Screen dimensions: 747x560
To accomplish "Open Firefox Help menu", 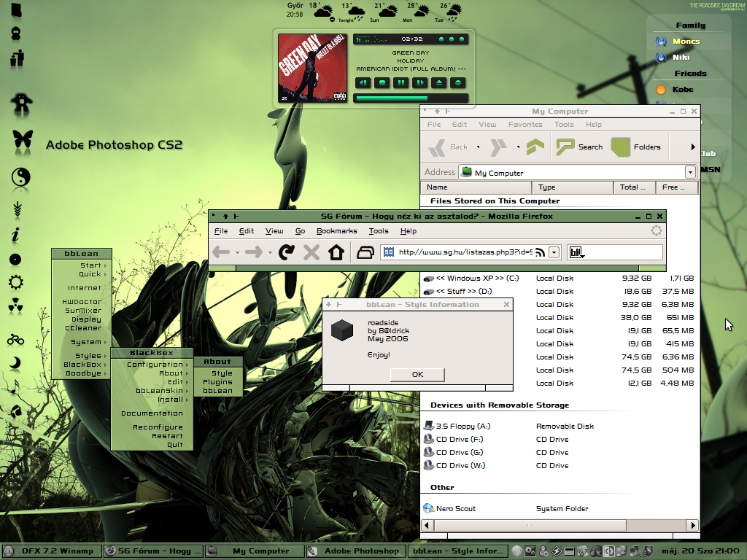I will pos(409,231).
